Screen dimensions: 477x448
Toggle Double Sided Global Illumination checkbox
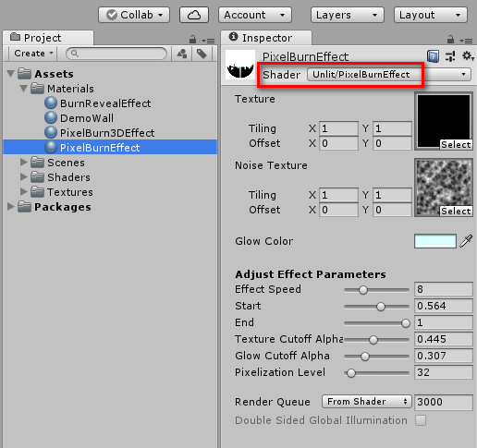coord(421,420)
